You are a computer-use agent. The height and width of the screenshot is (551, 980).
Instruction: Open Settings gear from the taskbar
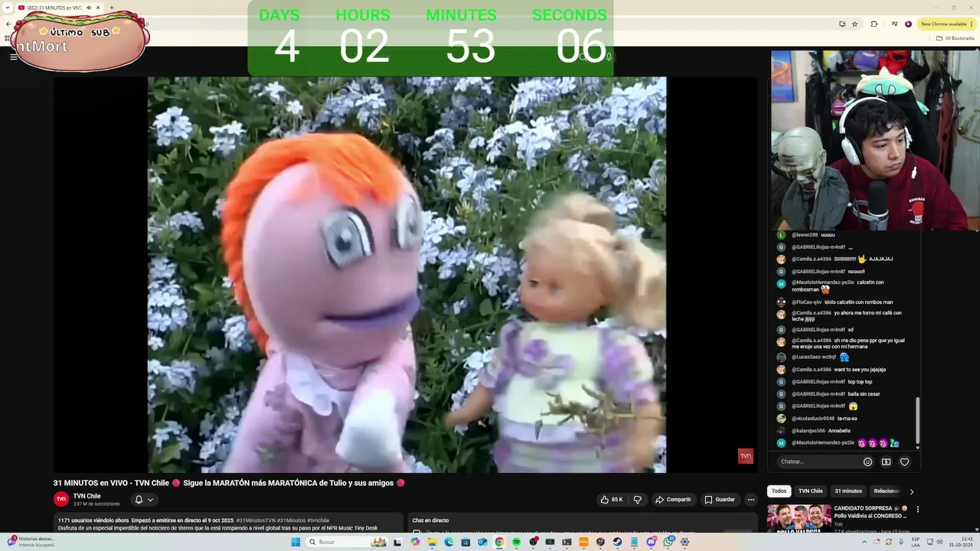[x=684, y=542]
